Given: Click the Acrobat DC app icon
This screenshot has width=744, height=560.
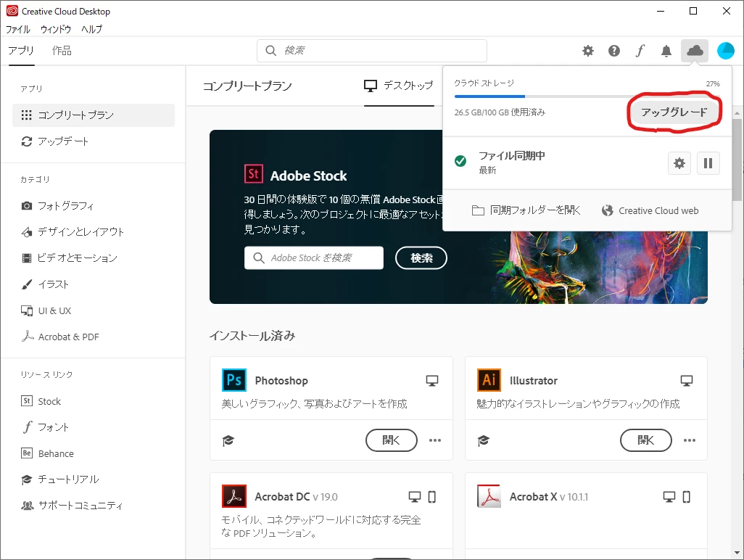Looking at the screenshot, I should tap(234, 496).
